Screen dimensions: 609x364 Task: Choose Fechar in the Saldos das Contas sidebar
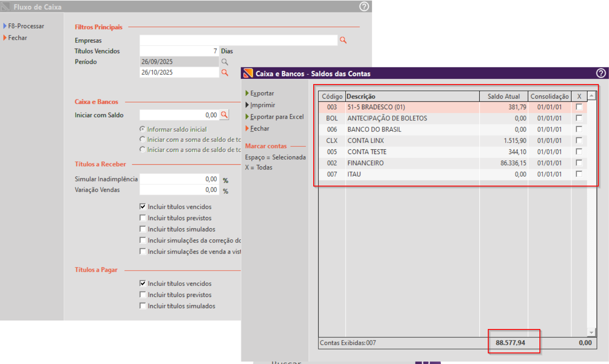point(259,128)
